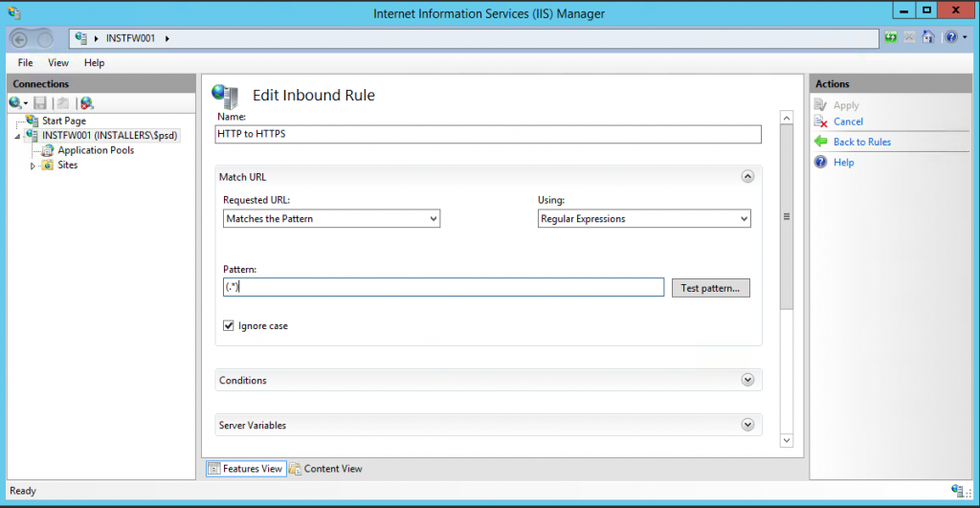Viewport: 980px width, 508px height.
Task: Click the Back navigation arrow button
Action: click(x=19, y=39)
